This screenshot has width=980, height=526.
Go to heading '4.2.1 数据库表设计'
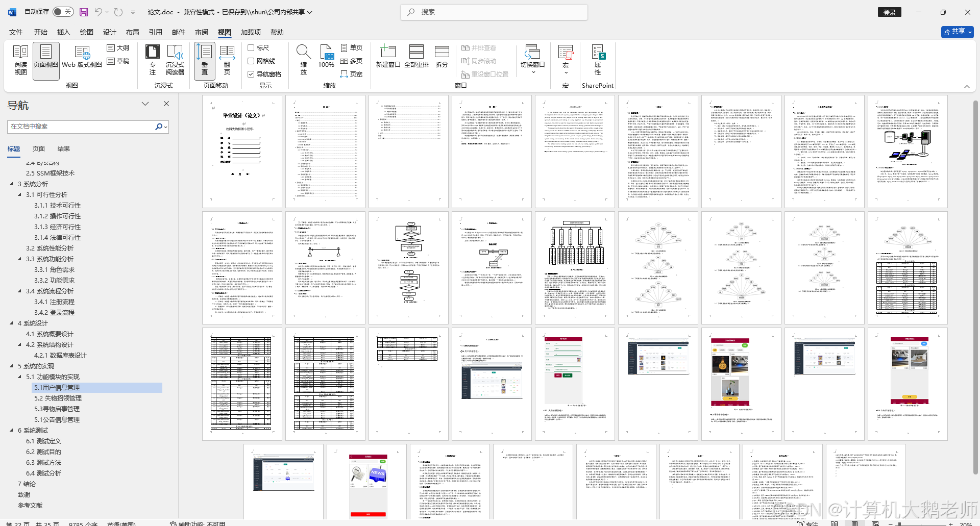[60, 355]
